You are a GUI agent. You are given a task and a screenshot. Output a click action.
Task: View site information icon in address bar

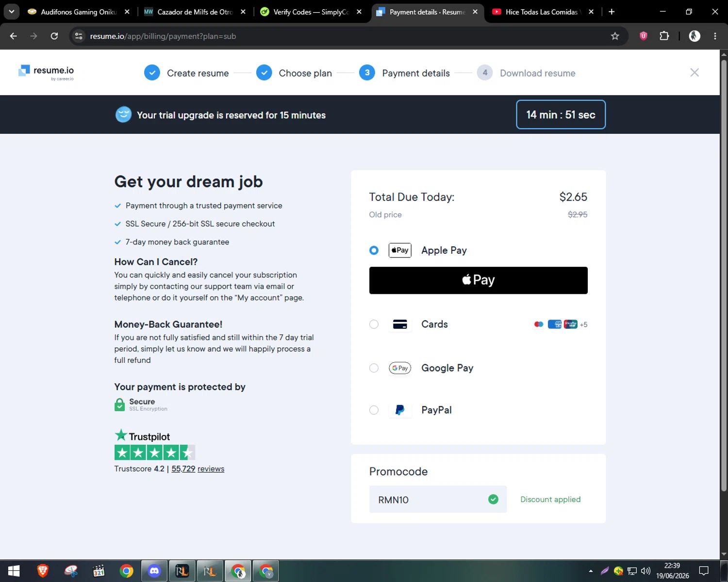pos(79,36)
